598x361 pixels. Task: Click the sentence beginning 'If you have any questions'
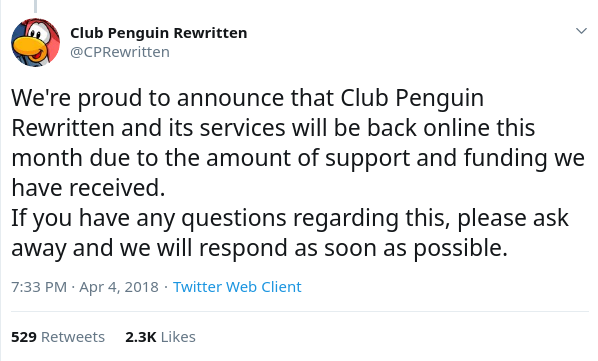click(290, 233)
